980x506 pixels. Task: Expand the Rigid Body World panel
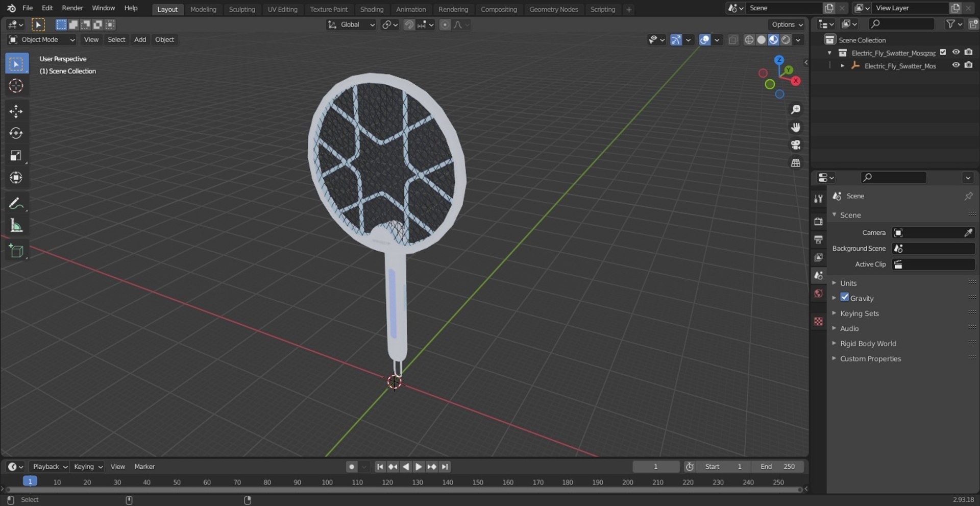click(x=868, y=344)
